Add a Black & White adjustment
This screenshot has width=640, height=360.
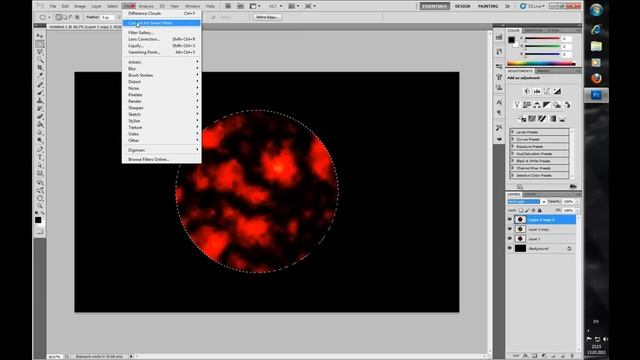point(547,105)
